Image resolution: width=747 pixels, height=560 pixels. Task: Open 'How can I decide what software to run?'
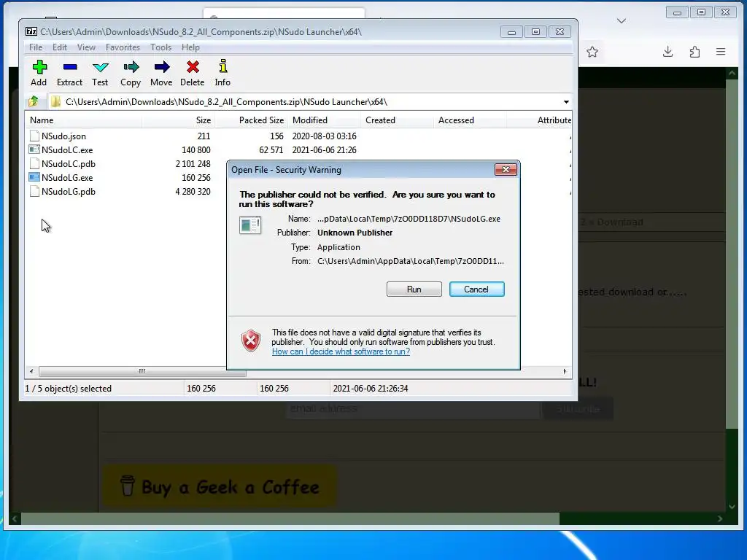[341, 351]
